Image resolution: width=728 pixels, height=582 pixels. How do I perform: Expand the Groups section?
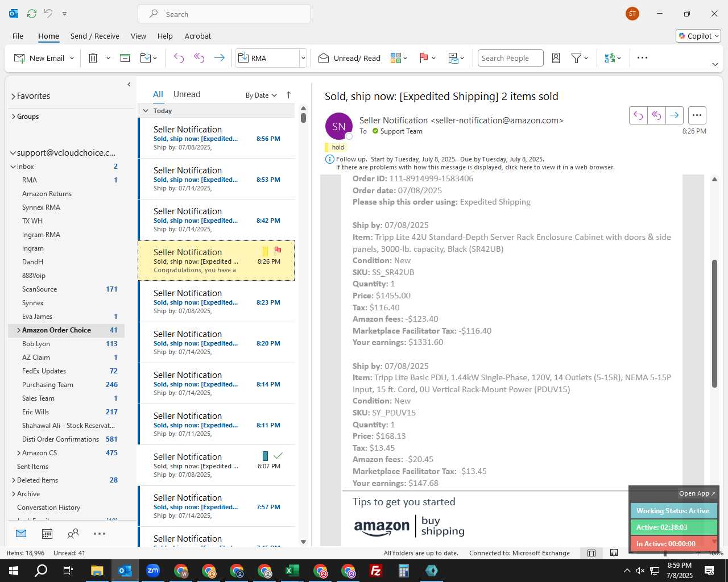pos(13,117)
